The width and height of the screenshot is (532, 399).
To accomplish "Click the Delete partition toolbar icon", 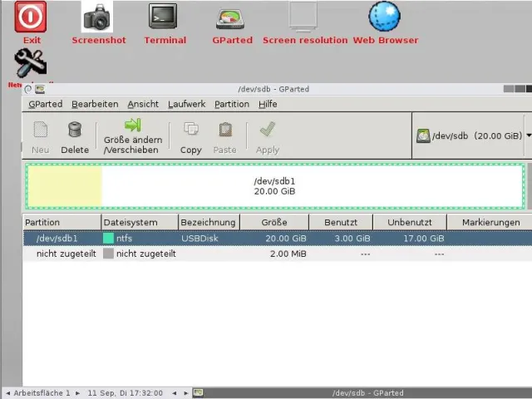I will click(75, 131).
